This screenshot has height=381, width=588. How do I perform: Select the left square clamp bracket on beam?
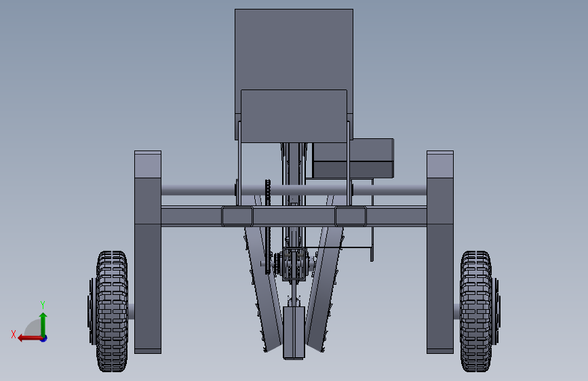[237, 216]
